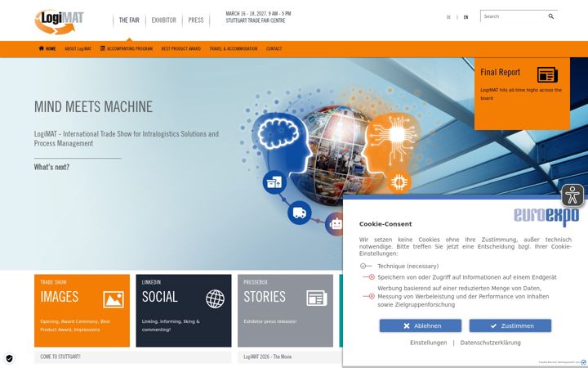Click the shield privacy badge icon

tap(9, 359)
